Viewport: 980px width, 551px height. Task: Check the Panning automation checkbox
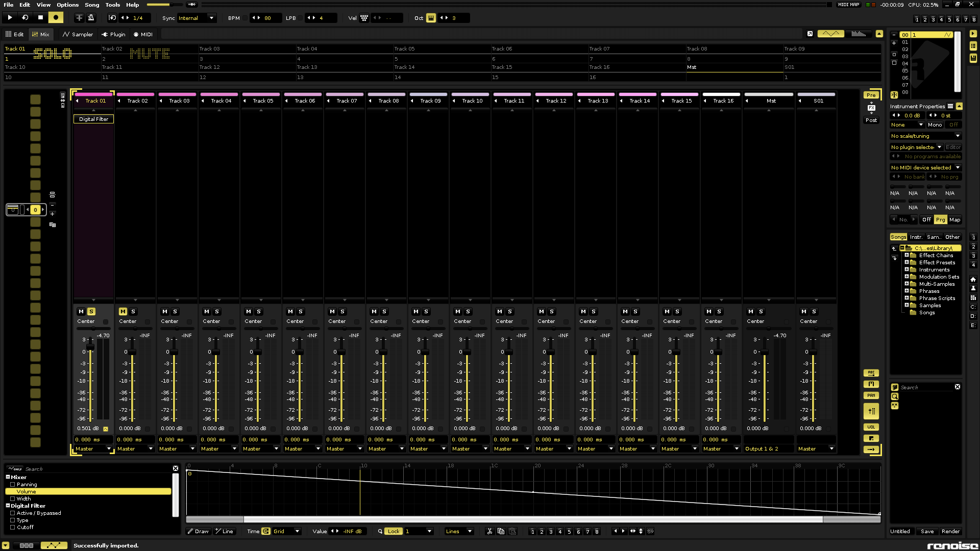coord(13,485)
